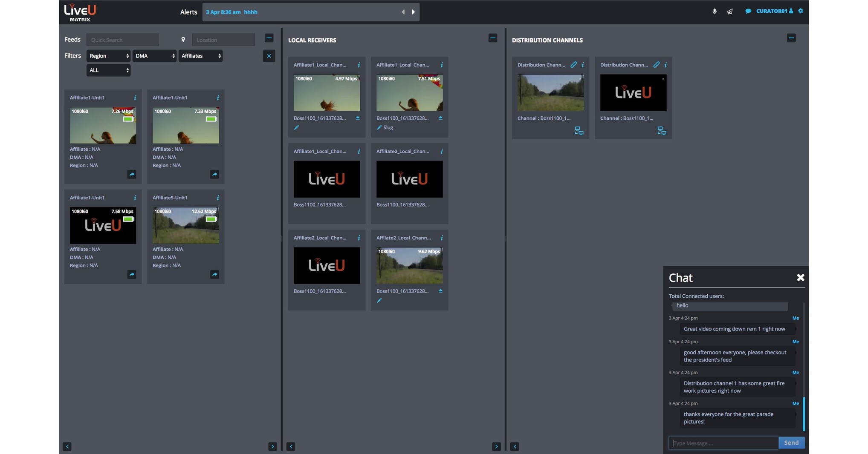This screenshot has width=868, height=454.
Task: Click the link icon on Distribution Channel 1 card
Action: pos(573,65)
